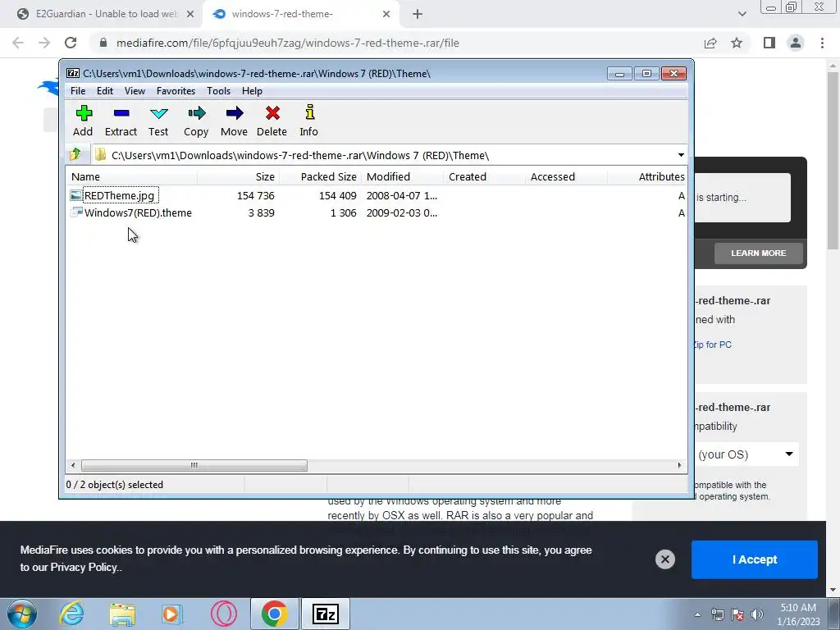Switch to 7-Zip taskbar button
Screen dimensions: 840x630
point(325,614)
